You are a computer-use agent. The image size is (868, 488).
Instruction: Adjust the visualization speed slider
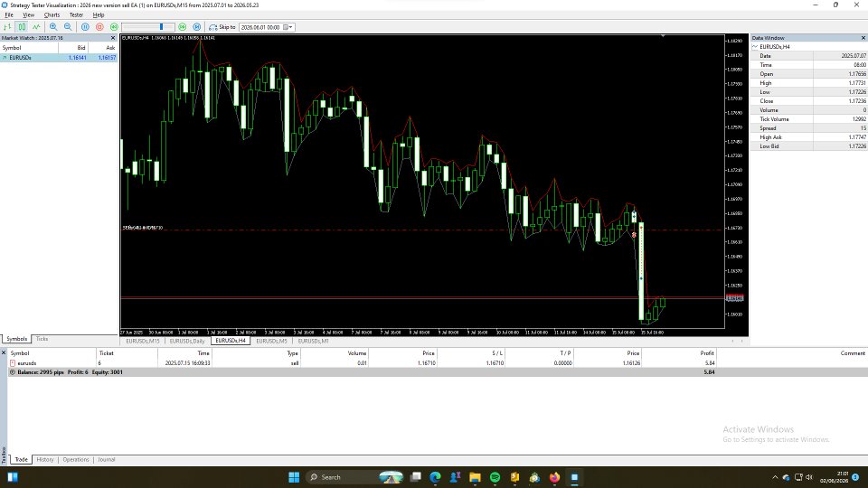tap(147, 26)
